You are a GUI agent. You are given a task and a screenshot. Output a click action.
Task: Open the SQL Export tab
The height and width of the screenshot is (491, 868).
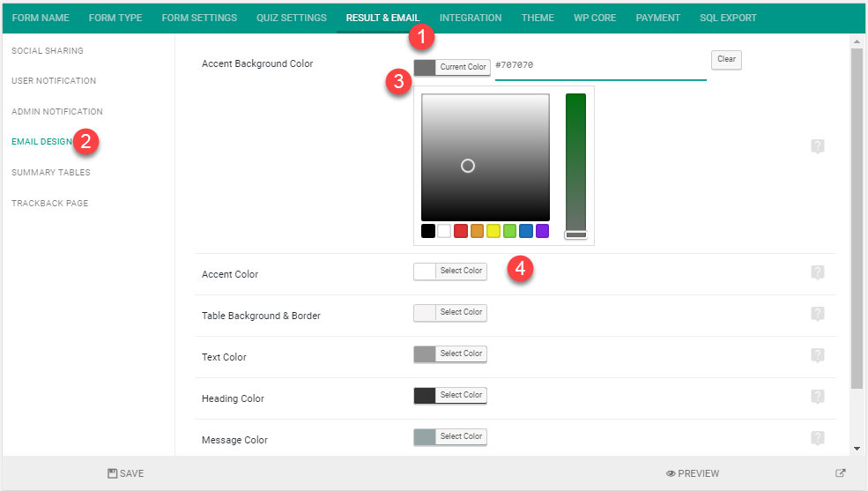tap(728, 18)
